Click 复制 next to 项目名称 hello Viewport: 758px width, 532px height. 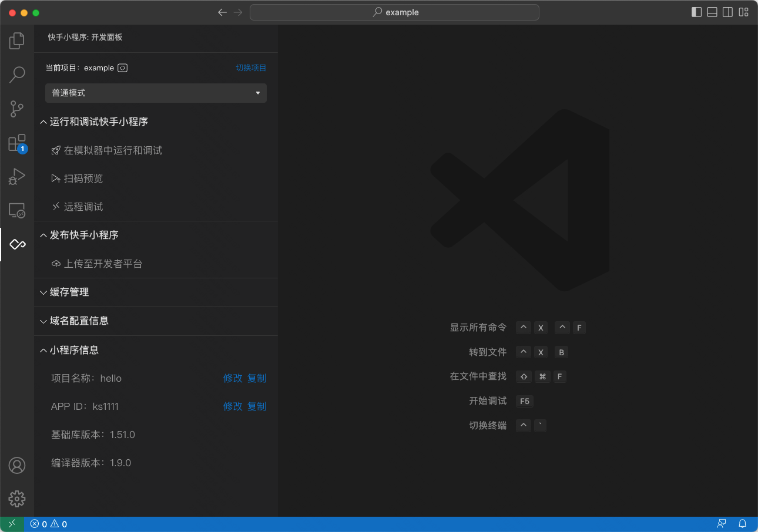(257, 378)
